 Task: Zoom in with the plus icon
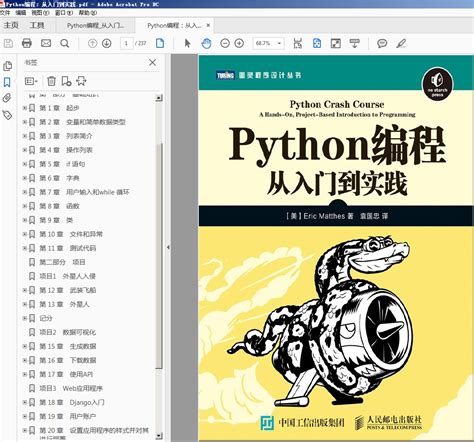(x=239, y=43)
